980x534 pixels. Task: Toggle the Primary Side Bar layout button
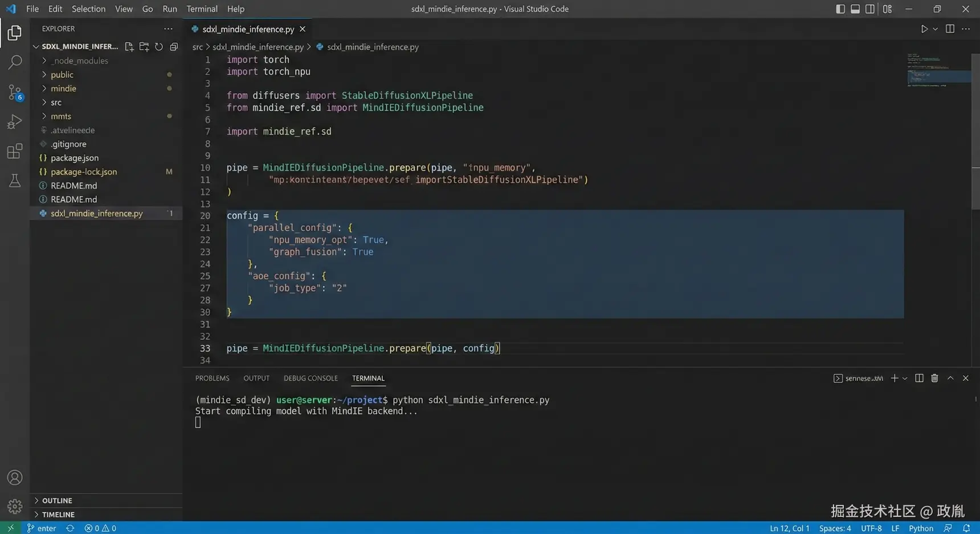pyautogui.click(x=840, y=9)
